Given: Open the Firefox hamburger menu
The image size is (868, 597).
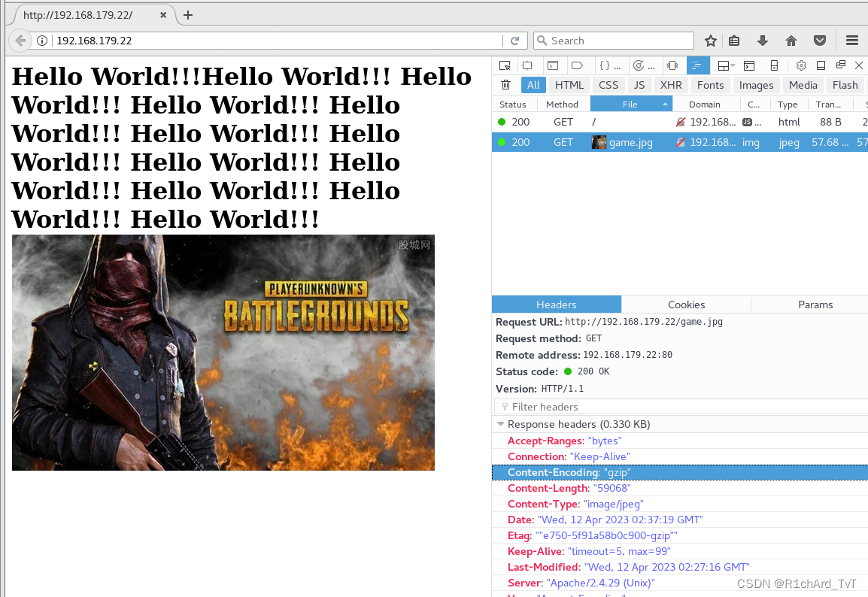Looking at the screenshot, I should [x=852, y=41].
